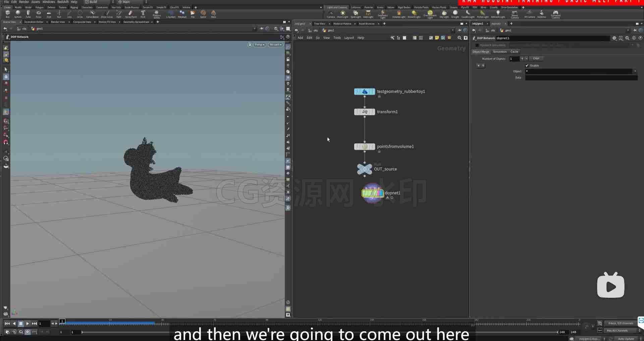The height and width of the screenshot is (341, 644).
Task: Select the Spiral shelf tool
Action: 203,14
